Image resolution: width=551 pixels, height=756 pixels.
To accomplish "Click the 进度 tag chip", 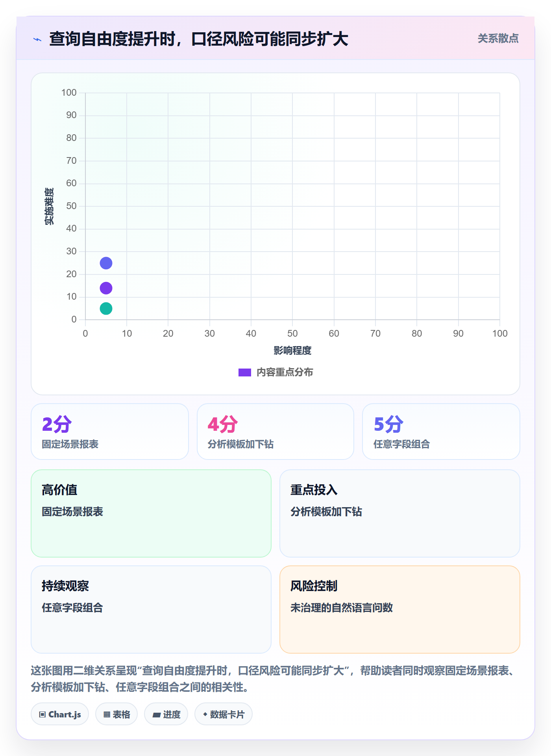I will 166,714.
